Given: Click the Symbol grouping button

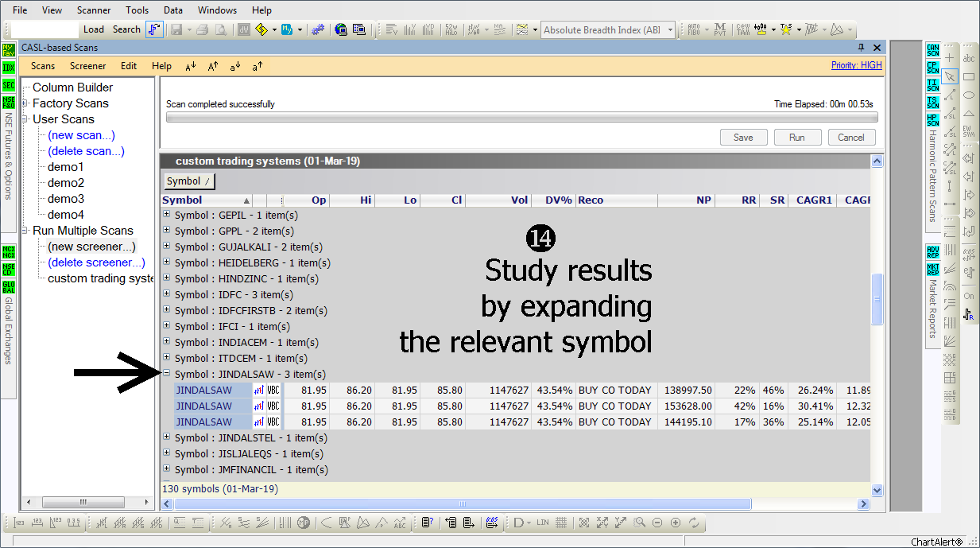Looking at the screenshot, I should (x=189, y=181).
